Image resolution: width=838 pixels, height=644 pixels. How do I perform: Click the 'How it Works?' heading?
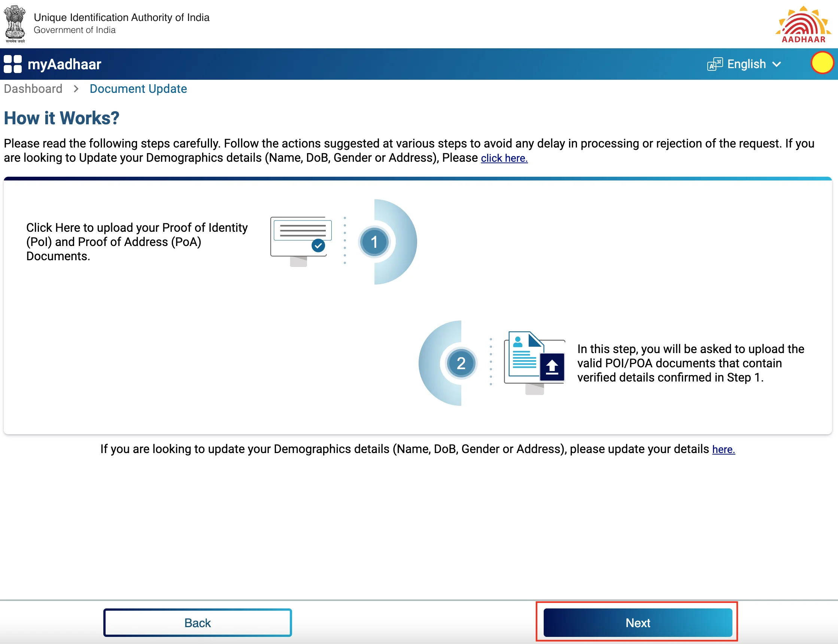click(x=62, y=118)
